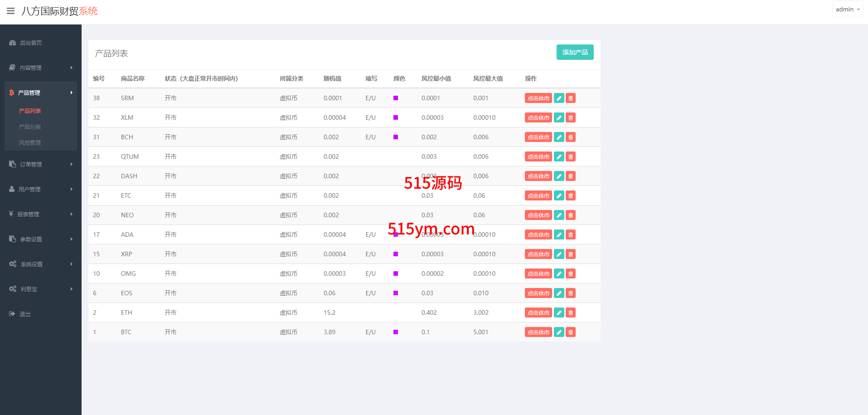Remove the EOS product using trash icon

pos(571,293)
